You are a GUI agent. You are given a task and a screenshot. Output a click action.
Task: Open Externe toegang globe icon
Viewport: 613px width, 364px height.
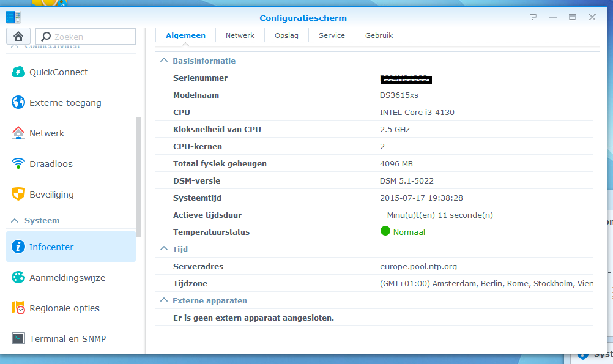point(18,102)
